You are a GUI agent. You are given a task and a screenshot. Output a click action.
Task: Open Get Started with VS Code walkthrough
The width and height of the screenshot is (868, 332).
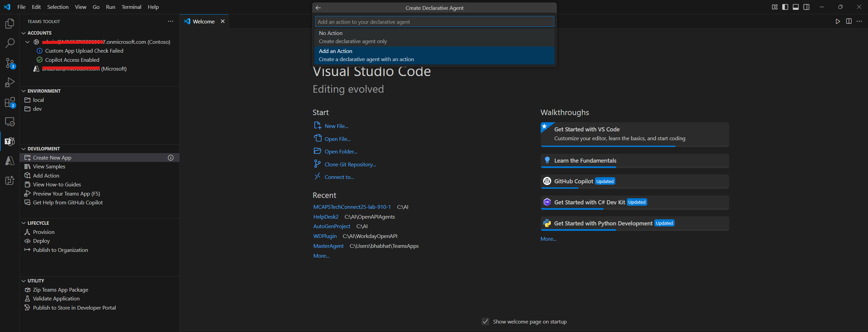[x=635, y=134]
